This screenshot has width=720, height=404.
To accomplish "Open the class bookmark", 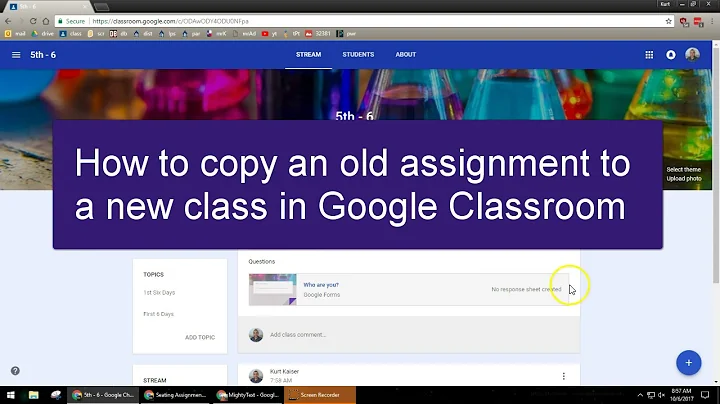I will (71, 34).
